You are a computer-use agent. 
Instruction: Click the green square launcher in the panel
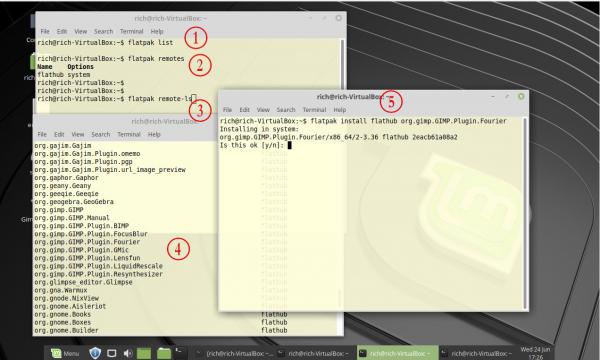click(144, 353)
